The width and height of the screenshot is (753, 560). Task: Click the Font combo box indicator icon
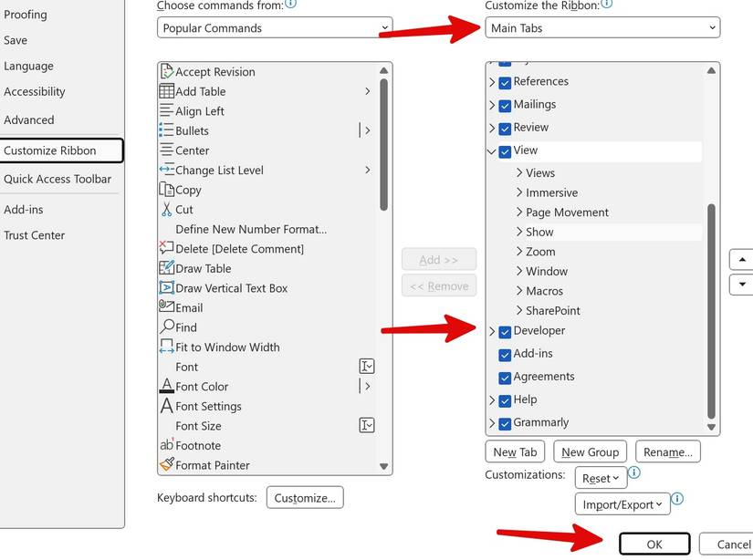[x=366, y=367]
